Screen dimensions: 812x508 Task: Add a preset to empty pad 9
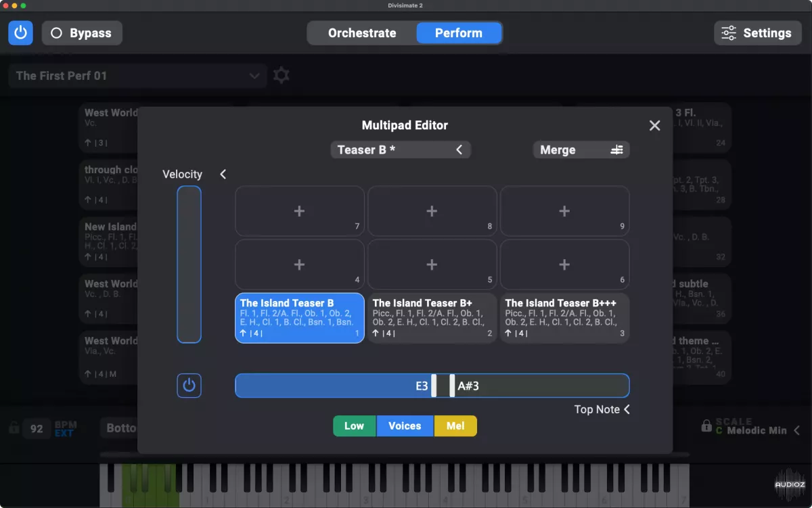(x=564, y=211)
